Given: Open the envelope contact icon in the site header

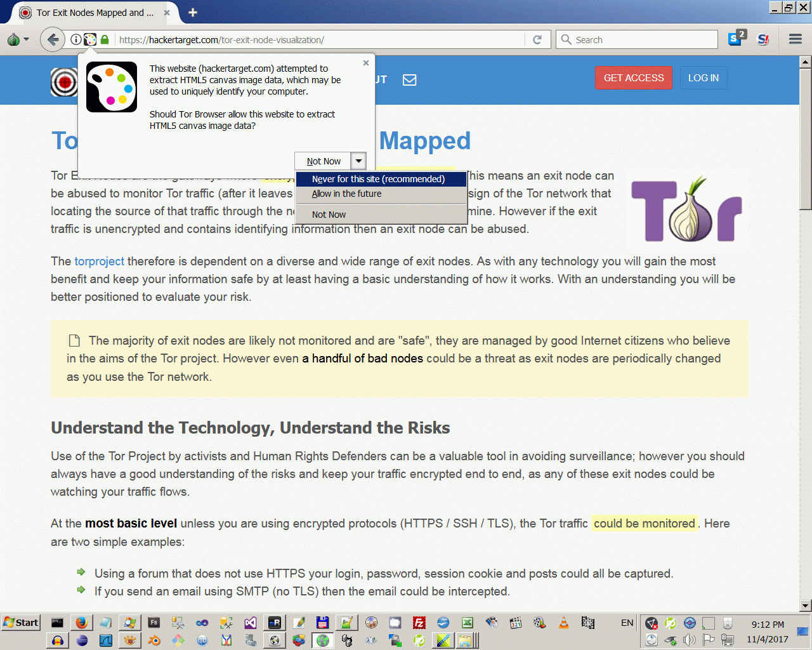Looking at the screenshot, I should click(x=410, y=80).
